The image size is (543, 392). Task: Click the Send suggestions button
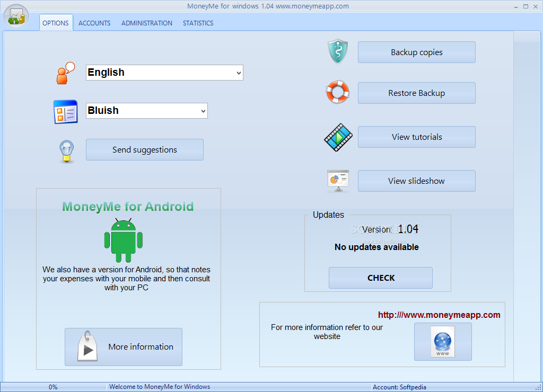tap(145, 150)
